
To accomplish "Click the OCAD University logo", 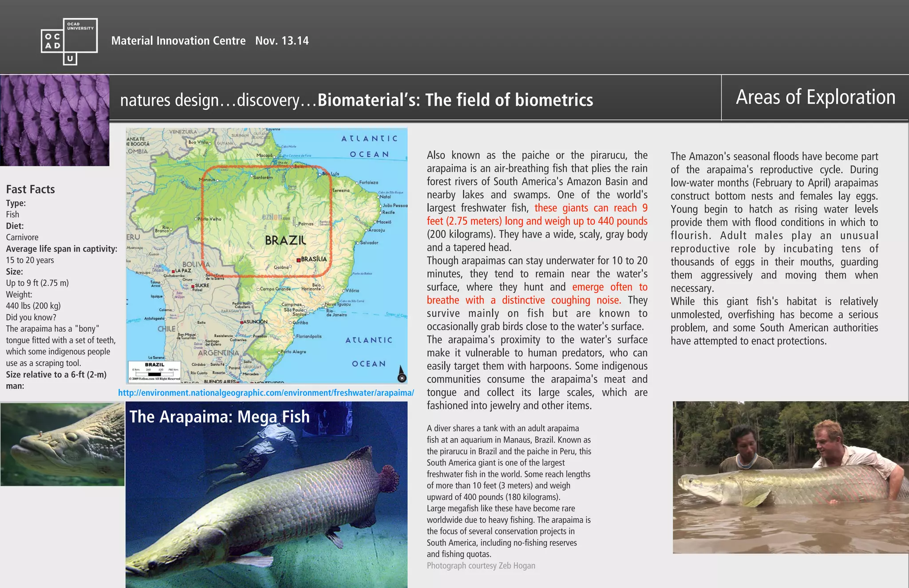I will (x=69, y=42).
